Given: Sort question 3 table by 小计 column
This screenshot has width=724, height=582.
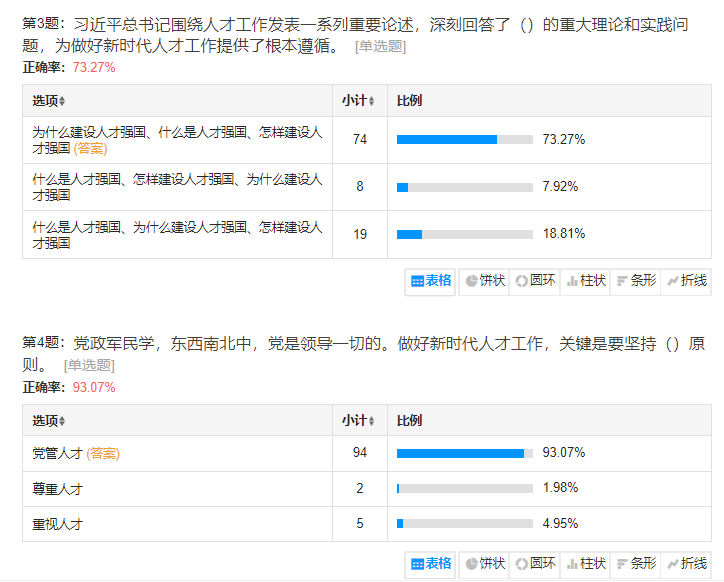Looking at the screenshot, I should coord(358,101).
